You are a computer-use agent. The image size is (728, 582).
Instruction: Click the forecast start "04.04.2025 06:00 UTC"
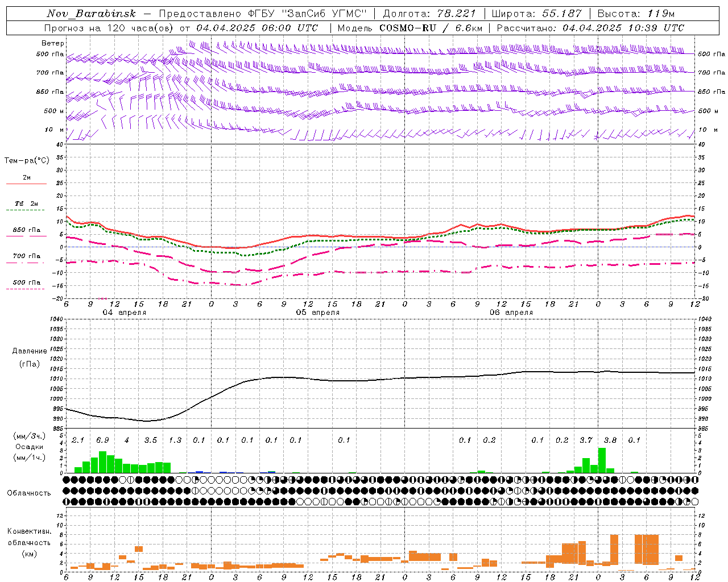pyautogui.click(x=257, y=28)
